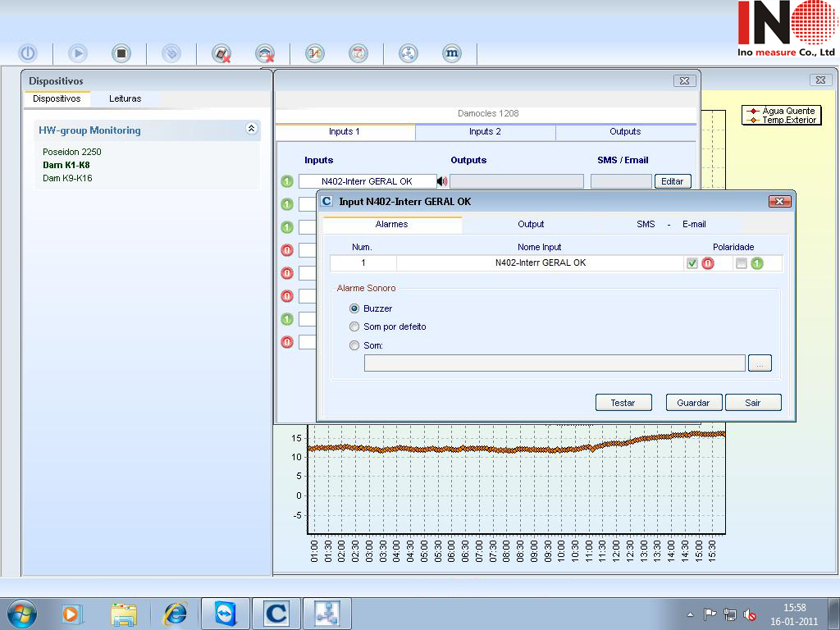Click the speaker icon beside N402-Interr input
The width and height of the screenshot is (840, 630).
pyautogui.click(x=443, y=181)
